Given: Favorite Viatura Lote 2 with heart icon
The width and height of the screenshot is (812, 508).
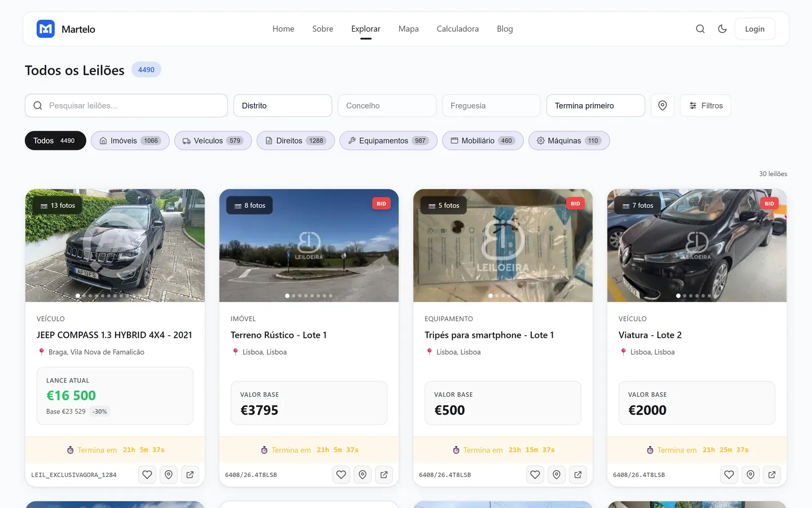Looking at the screenshot, I should click(x=729, y=474).
